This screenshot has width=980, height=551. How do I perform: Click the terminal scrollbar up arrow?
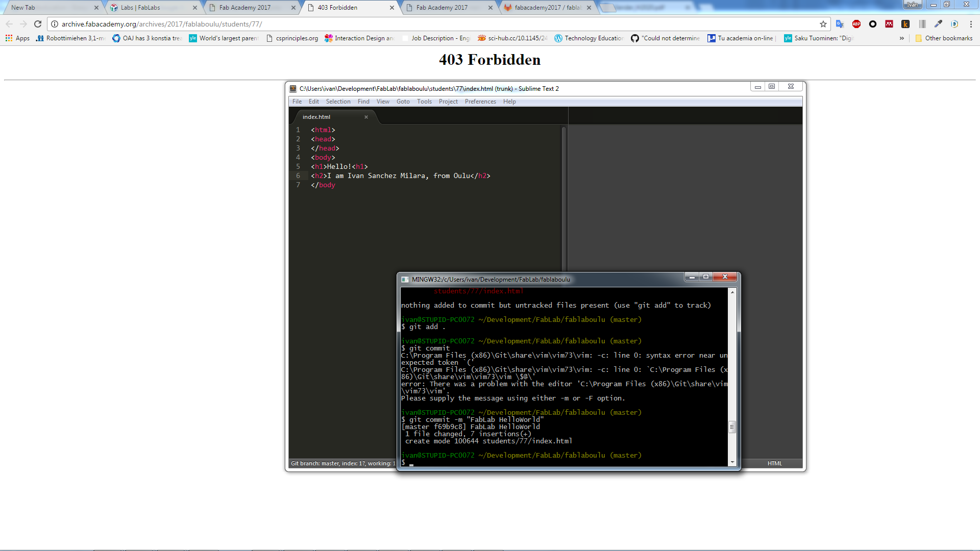pyautogui.click(x=732, y=292)
